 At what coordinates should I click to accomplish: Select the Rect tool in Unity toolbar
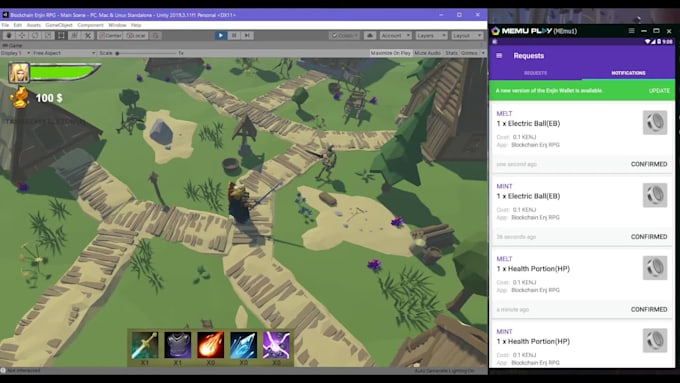(x=61, y=36)
